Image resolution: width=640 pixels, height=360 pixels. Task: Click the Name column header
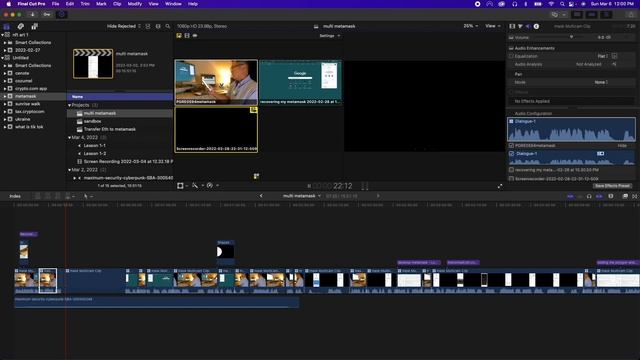[x=120, y=97]
